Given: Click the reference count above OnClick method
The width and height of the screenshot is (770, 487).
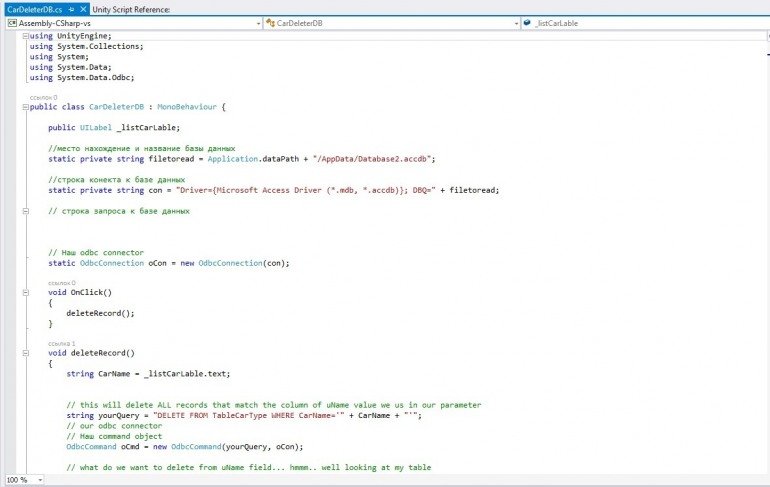Looking at the screenshot, I should click(61, 283).
